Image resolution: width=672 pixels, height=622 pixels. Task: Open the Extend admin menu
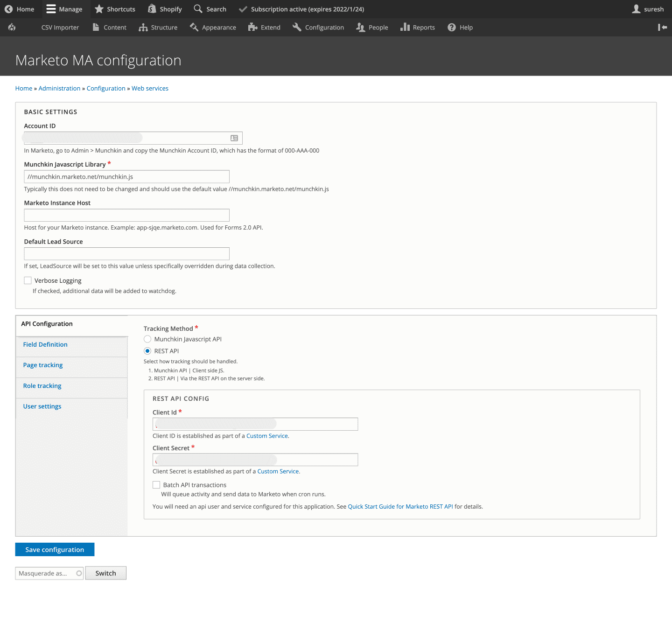click(264, 28)
